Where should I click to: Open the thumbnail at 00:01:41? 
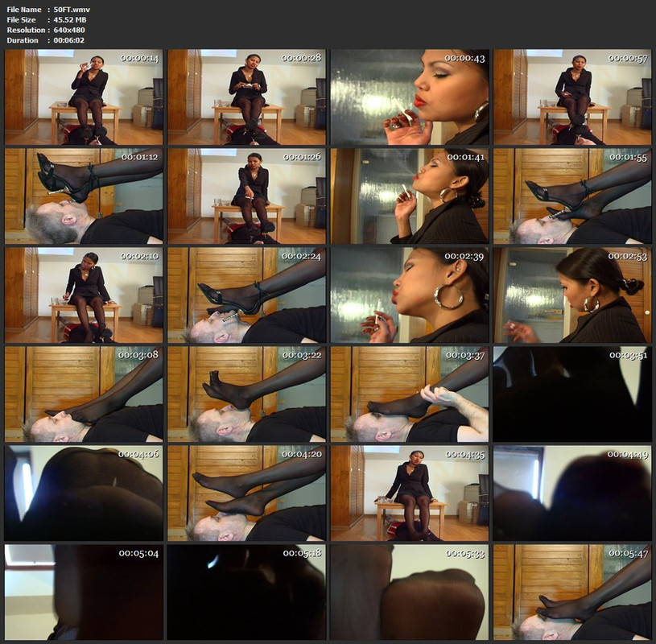pyautogui.click(x=410, y=196)
